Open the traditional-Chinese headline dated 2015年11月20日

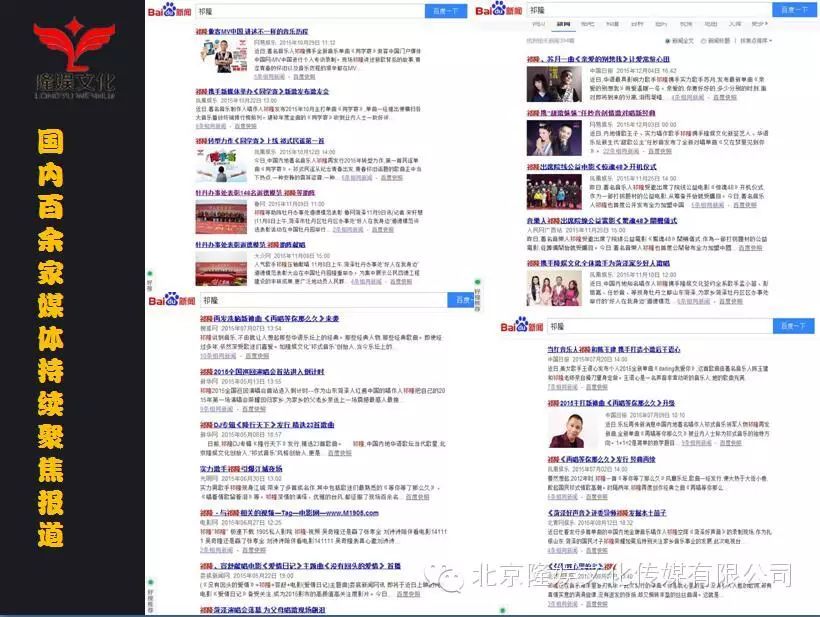coord(602,221)
